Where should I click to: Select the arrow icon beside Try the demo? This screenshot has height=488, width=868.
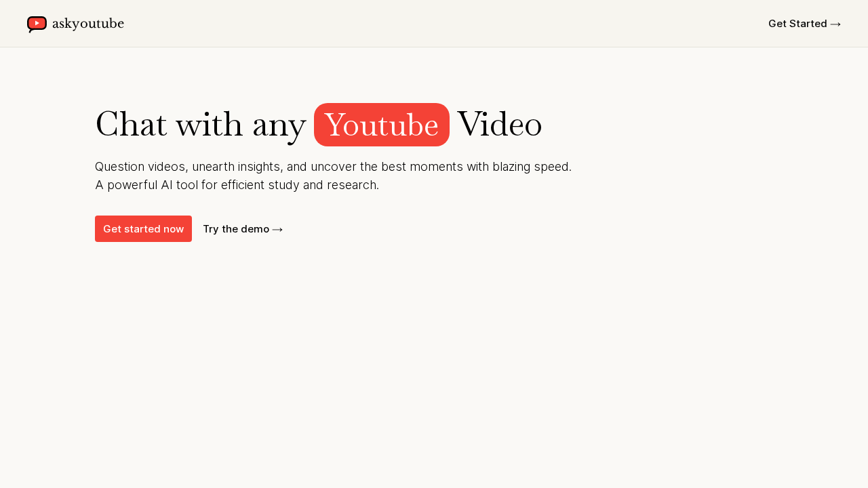tap(277, 228)
